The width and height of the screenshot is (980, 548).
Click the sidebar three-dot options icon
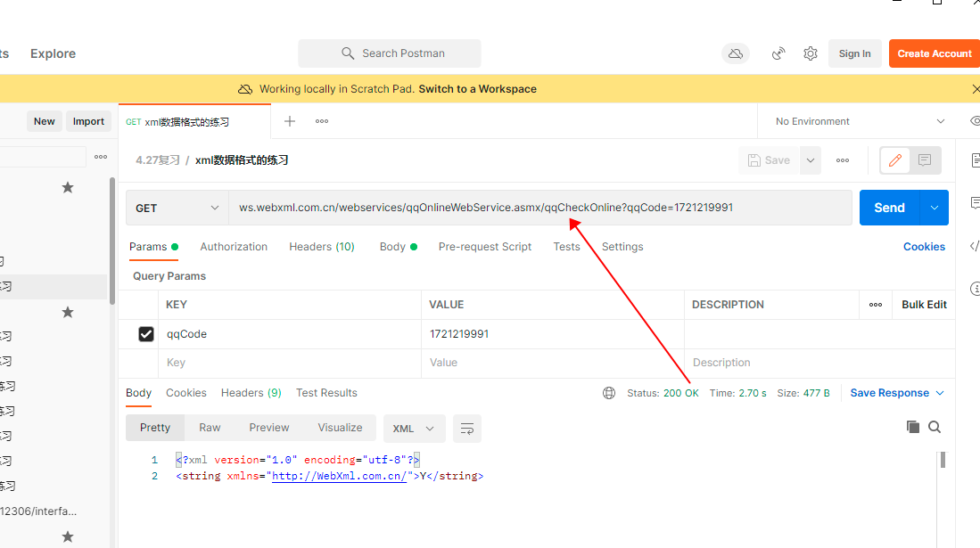point(101,157)
